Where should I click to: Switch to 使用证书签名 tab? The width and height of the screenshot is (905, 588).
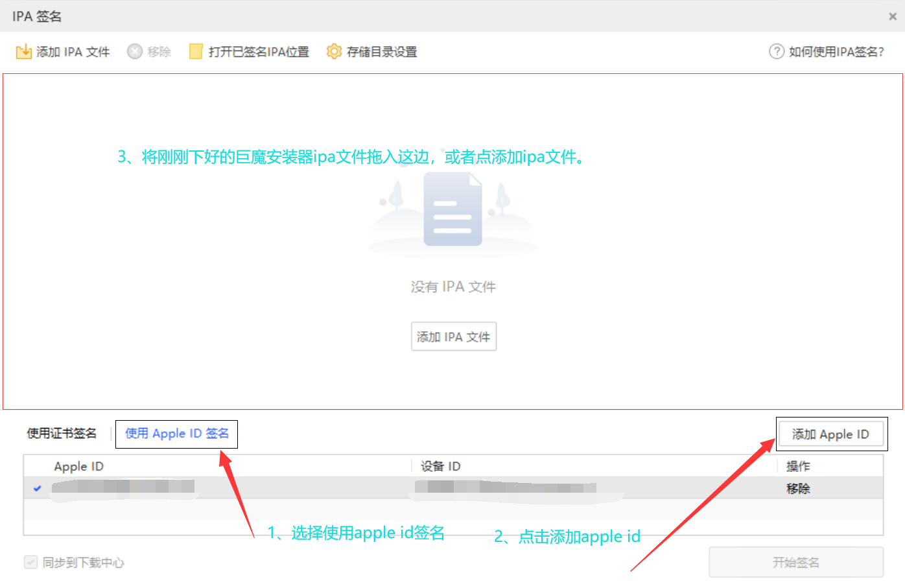click(62, 434)
